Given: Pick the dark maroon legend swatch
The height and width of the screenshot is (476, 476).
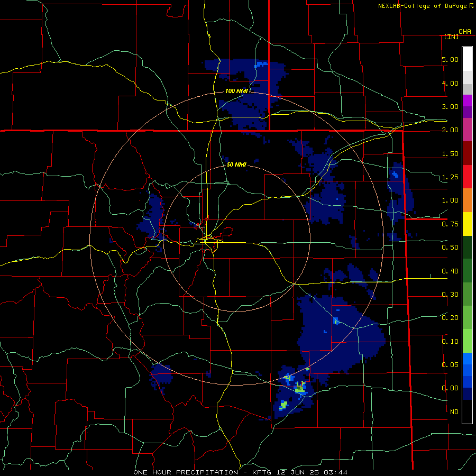Looking at the screenshot, I should tap(467, 153).
